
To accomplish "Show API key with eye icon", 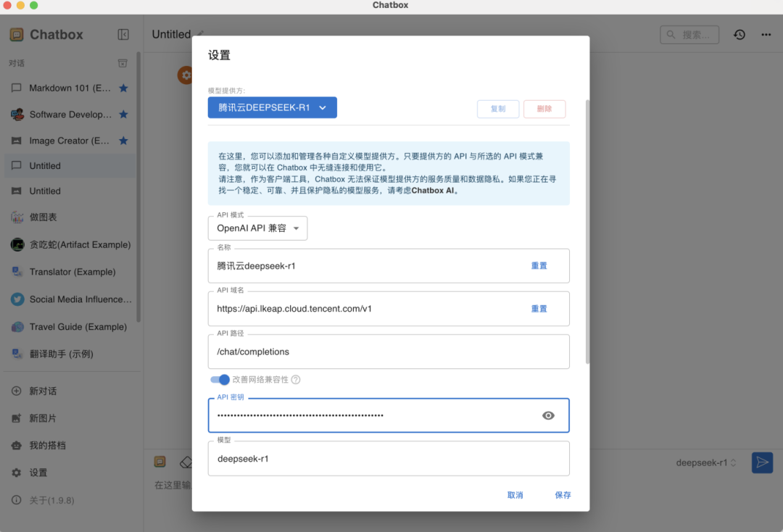I will click(548, 415).
